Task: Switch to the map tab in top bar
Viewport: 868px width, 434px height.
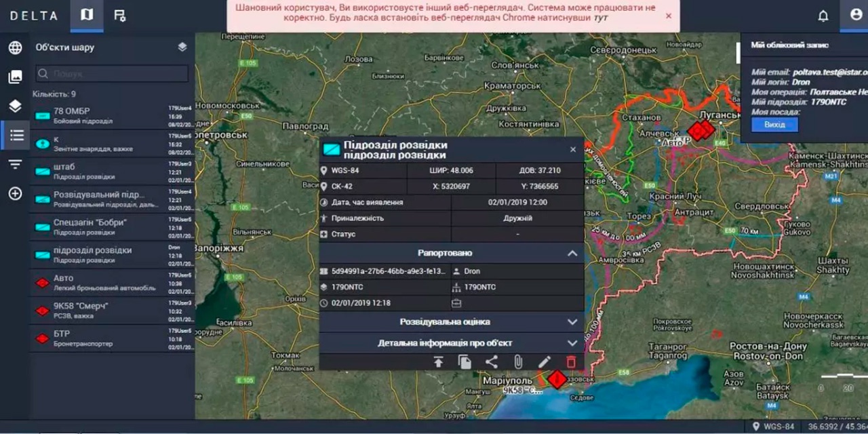Action: [x=87, y=15]
